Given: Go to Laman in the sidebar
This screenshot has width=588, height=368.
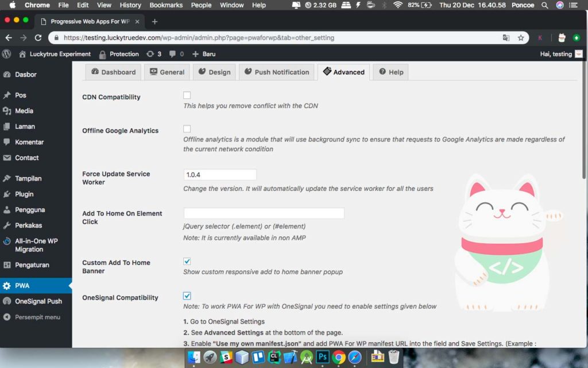Looking at the screenshot, I should (x=36, y=126).
